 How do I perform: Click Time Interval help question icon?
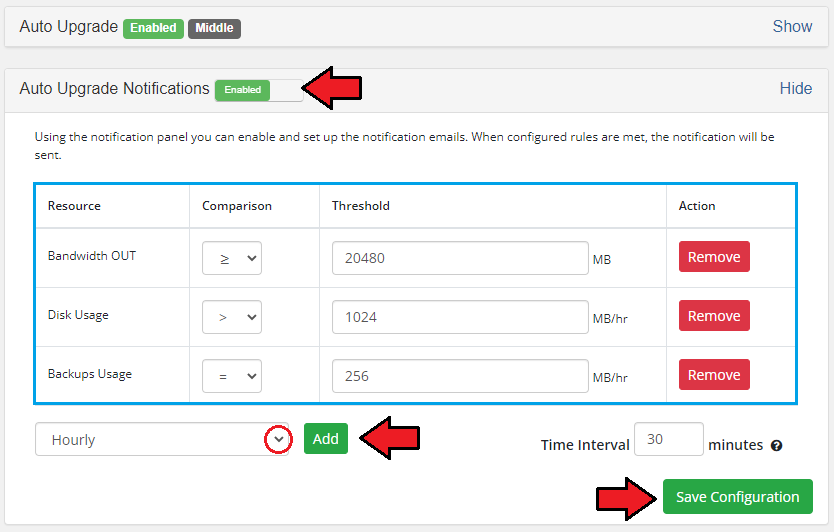pyautogui.click(x=777, y=446)
